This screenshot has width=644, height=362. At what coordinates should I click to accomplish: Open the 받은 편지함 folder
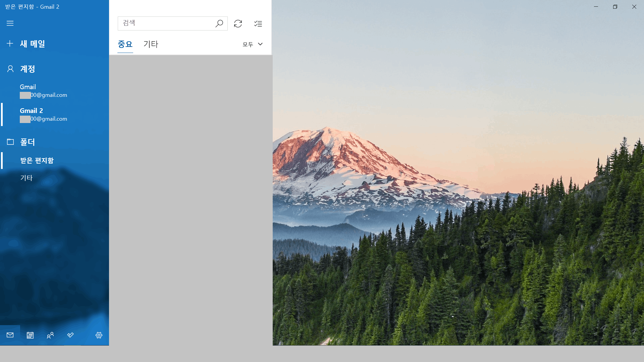37,161
